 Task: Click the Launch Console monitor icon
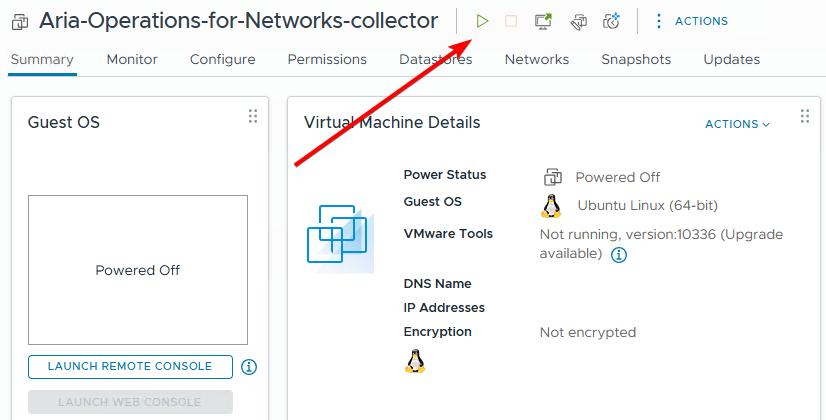point(543,21)
